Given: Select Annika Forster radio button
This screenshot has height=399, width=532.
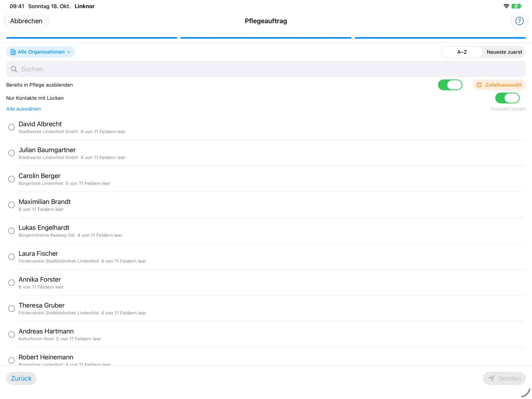Looking at the screenshot, I should [12, 283].
